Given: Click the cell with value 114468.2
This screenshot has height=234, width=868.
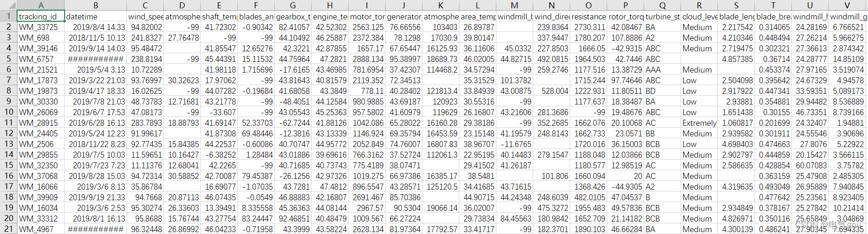Looking at the screenshot, I should pyautogui.click(x=440, y=70).
